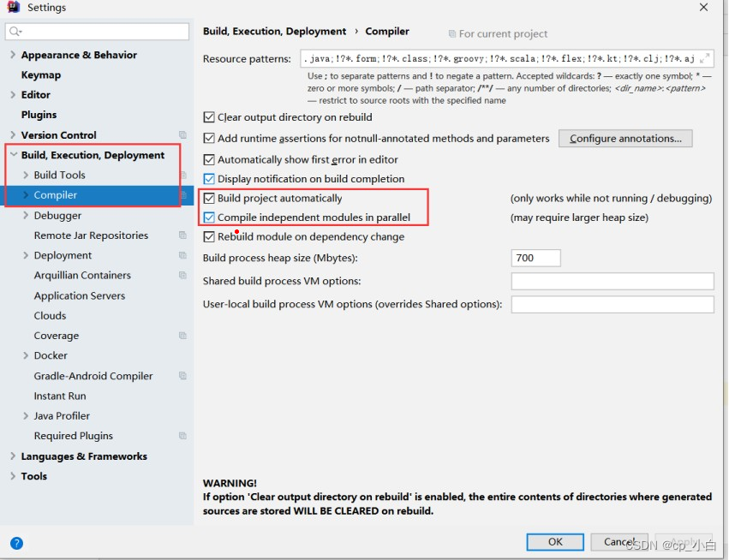Expand the Build Tools node arrow
729x560 pixels.
(26, 176)
